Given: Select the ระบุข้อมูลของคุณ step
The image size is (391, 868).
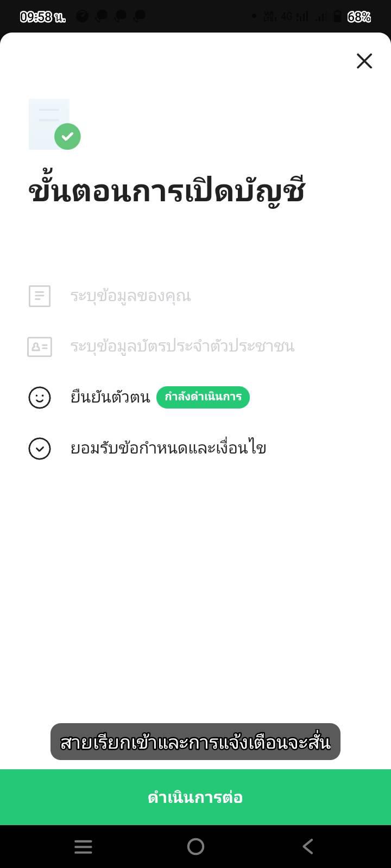Looking at the screenshot, I should point(130,296).
